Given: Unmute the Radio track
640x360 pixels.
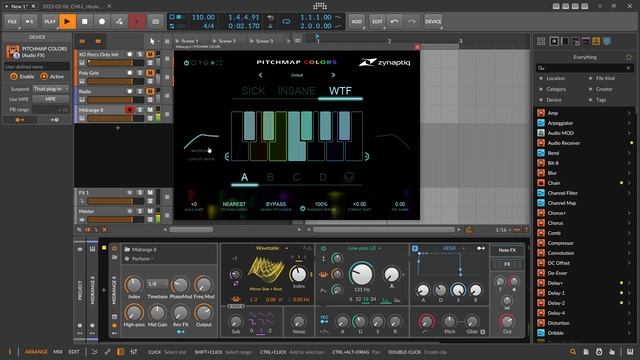Looking at the screenshot, I should (x=150, y=91).
